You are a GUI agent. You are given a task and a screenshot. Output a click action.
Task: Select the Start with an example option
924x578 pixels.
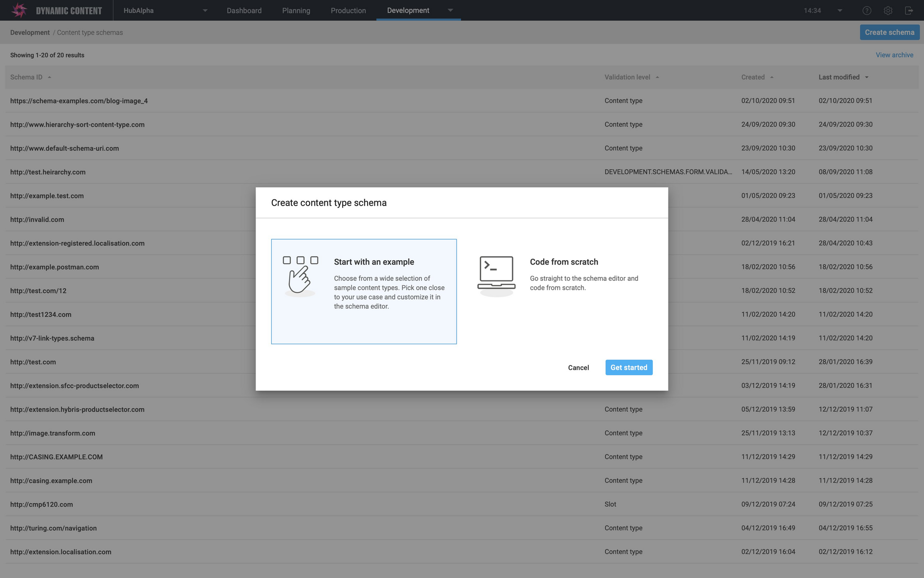point(364,291)
